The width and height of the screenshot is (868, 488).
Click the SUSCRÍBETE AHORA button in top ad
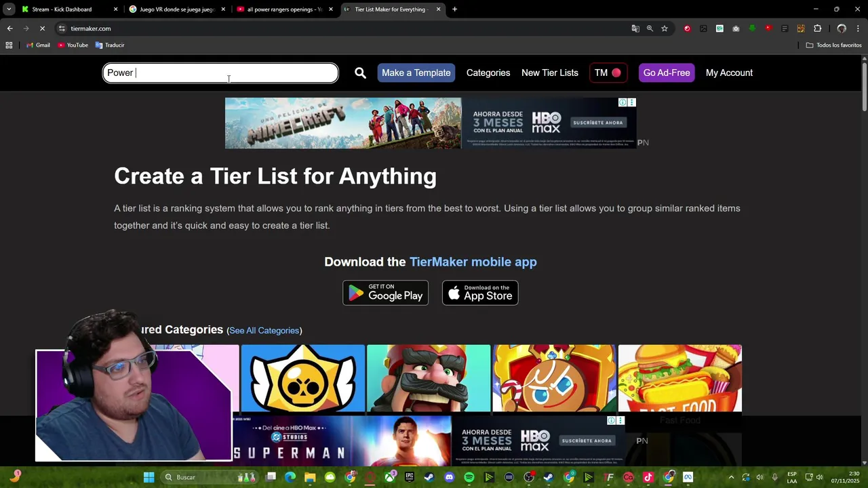pos(597,123)
